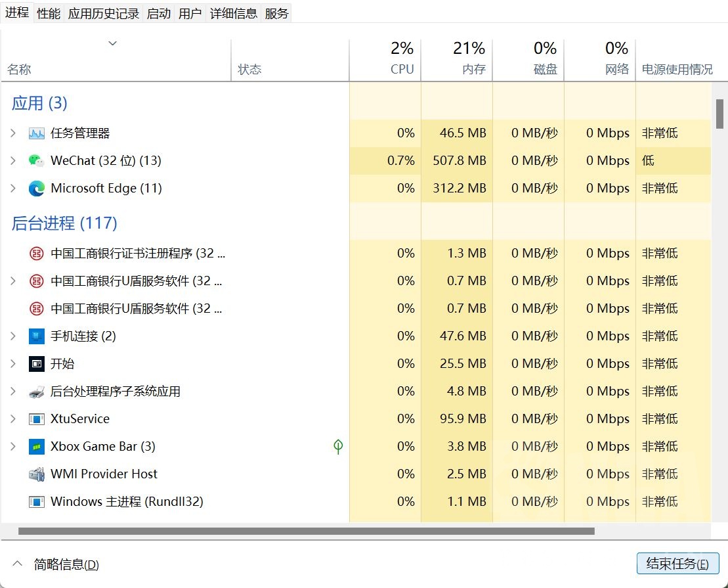Click Edge's 312.2 MB memory value
The height and width of the screenshot is (588, 728).
click(460, 189)
